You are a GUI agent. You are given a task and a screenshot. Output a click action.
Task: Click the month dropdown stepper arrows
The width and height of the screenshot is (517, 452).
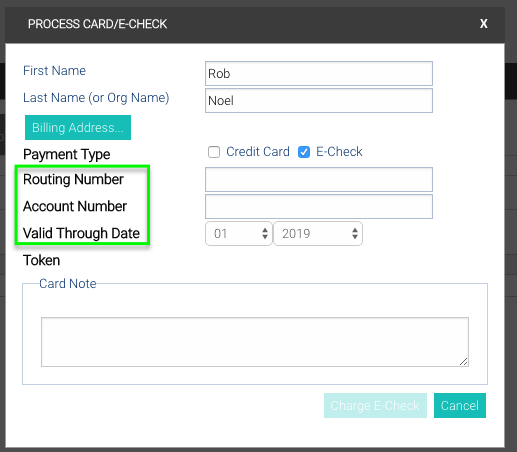coord(265,234)
